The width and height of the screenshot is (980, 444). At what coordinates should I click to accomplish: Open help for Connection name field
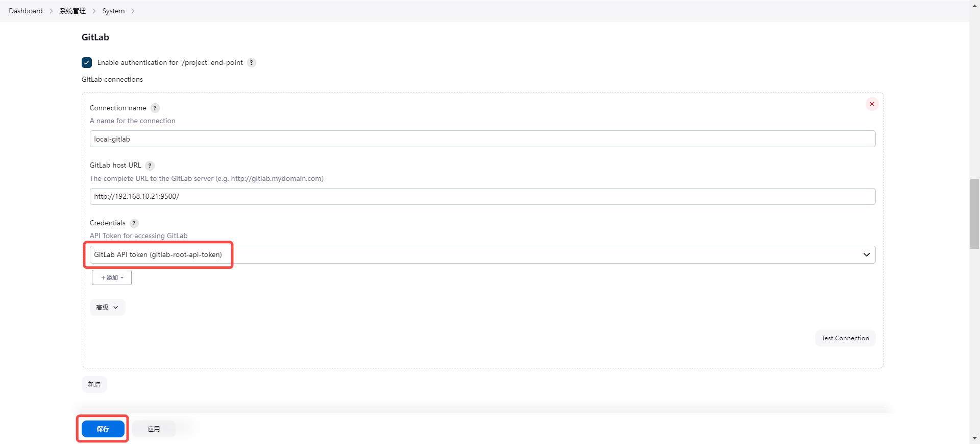pos(155,108)
